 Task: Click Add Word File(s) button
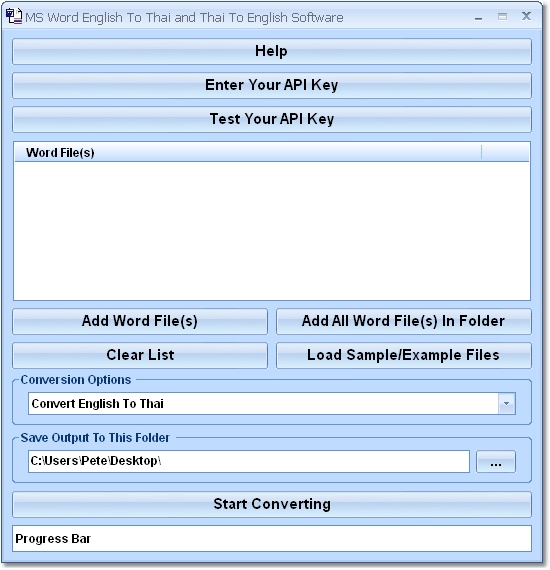140,321
